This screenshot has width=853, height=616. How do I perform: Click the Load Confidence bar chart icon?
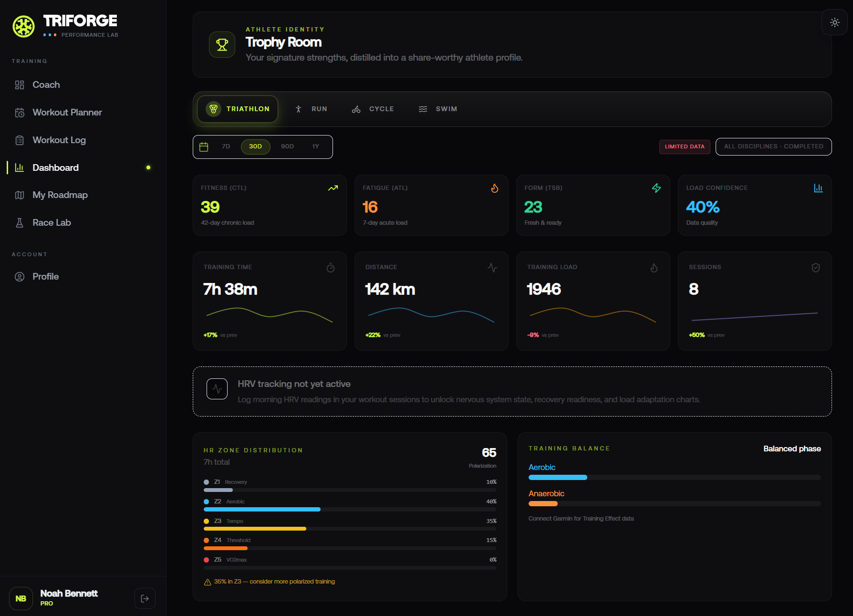click(x=818, y=188)
